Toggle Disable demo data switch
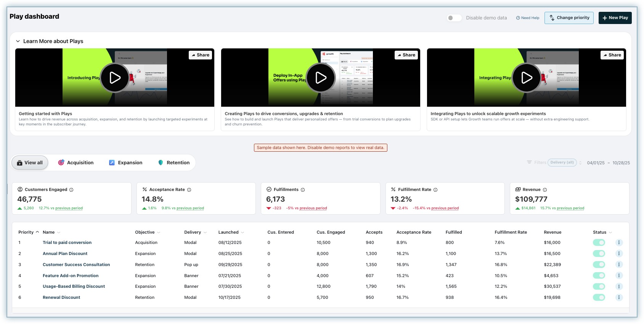Viewport: 644px width, 324px height. (454, 18)
